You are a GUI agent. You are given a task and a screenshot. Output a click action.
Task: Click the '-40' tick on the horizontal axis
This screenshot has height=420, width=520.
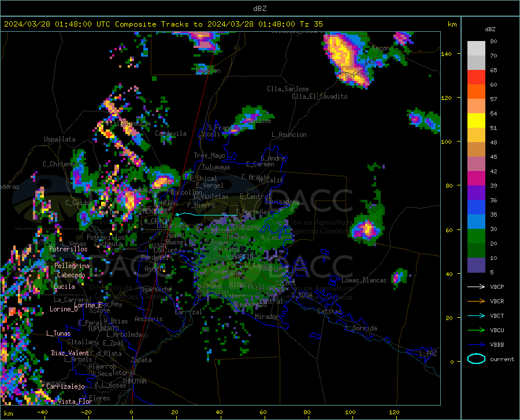tap(42, 412)
